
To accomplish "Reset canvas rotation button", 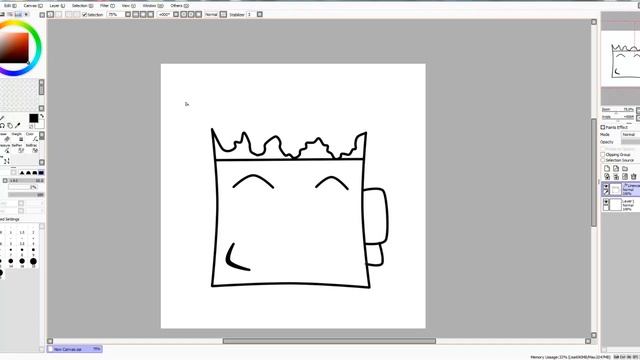I will (198, 14).
